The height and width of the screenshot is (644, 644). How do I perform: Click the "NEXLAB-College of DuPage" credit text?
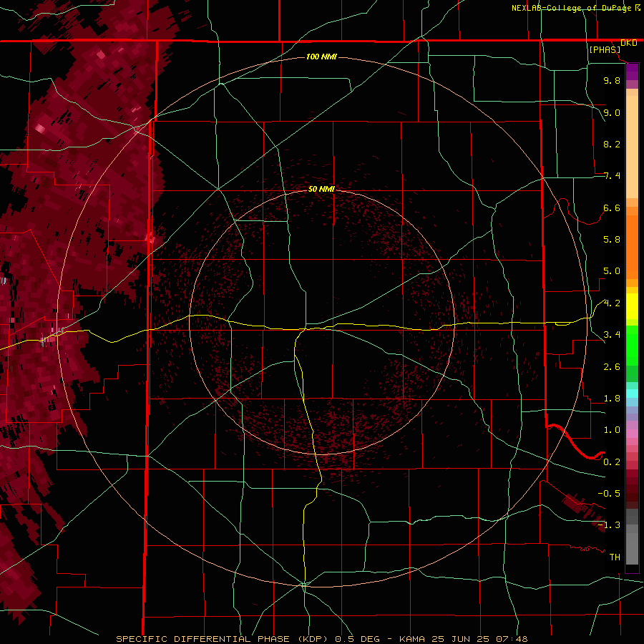(x=572, y=8)
